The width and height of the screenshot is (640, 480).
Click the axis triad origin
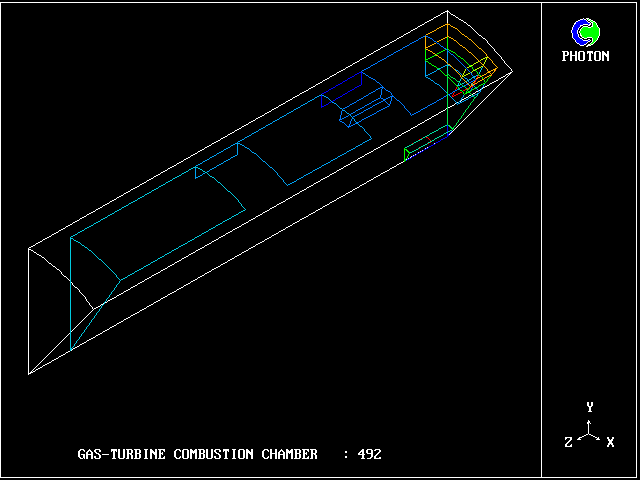[x=590, y=434]
